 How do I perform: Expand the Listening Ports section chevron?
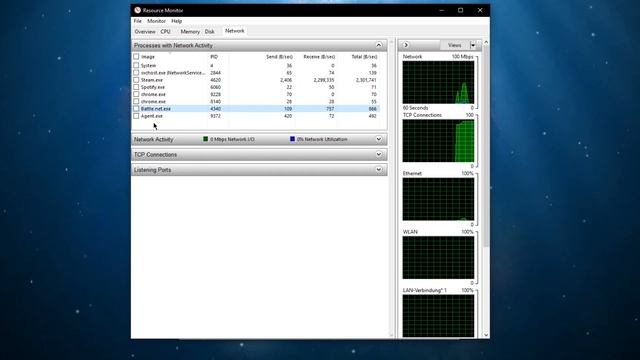[378, 169]
